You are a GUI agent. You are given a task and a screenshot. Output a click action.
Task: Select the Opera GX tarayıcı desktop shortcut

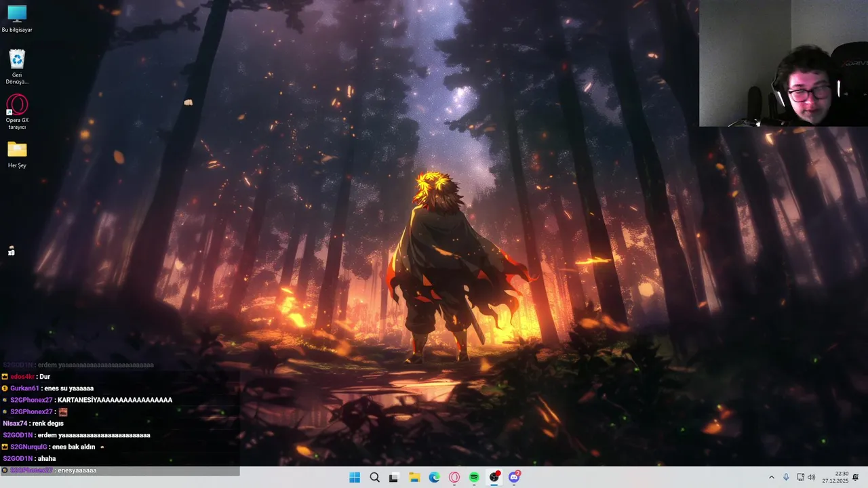17,112
